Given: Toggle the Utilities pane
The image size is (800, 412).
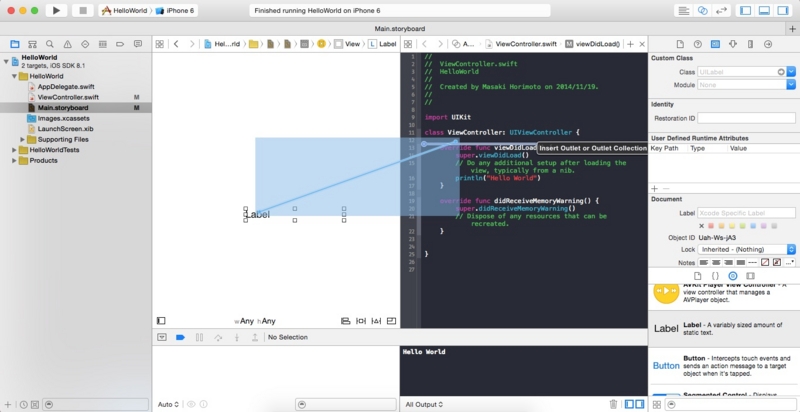Looking at the screenshot, I should [x=783, y=10].
